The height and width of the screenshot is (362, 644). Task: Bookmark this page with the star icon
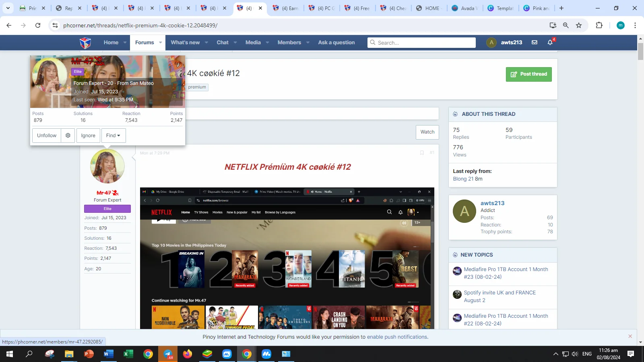[x=579, y=25]
